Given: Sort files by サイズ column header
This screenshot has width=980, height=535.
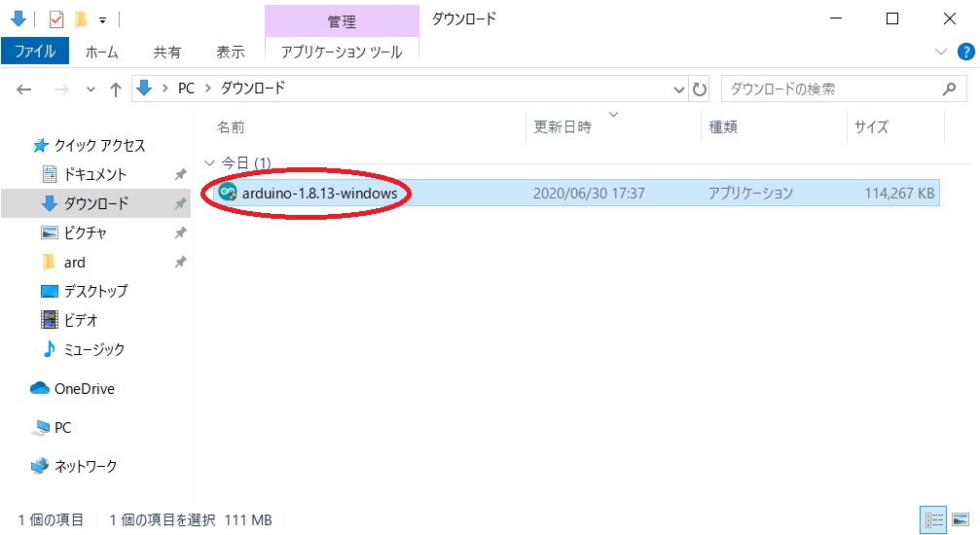Looking at the screenshot, I should click(x=871, y=127).
